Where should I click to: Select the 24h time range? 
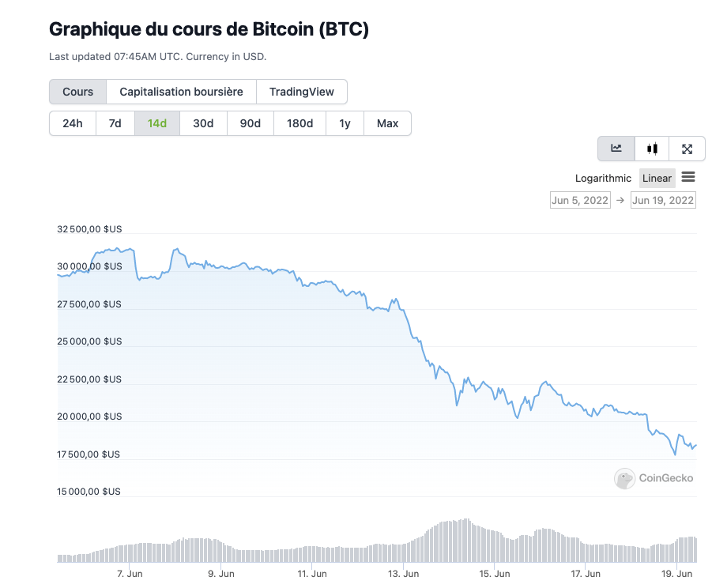coord(73,123)
